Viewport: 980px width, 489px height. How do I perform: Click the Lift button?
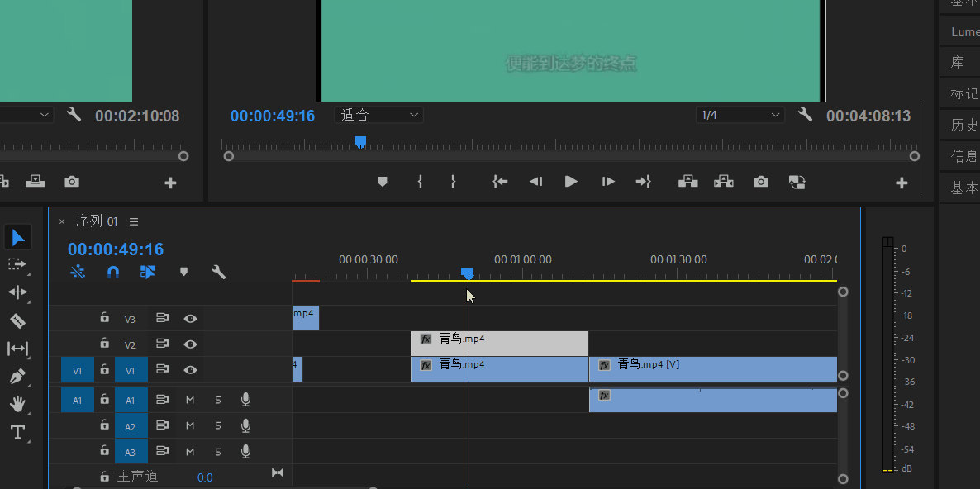point(688,182)
